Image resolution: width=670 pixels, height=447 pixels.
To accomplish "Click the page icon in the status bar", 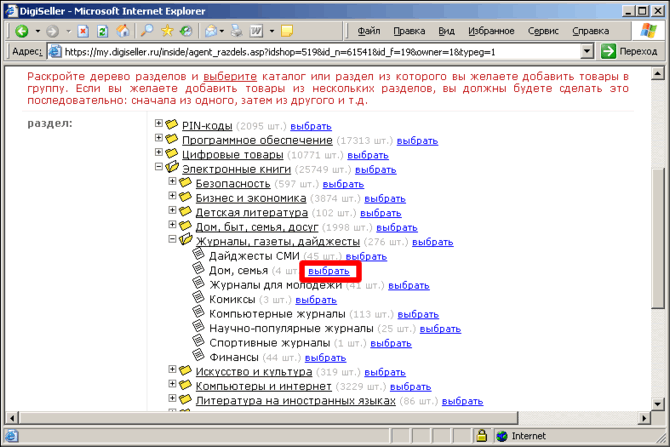I will [x=12, y=436].
